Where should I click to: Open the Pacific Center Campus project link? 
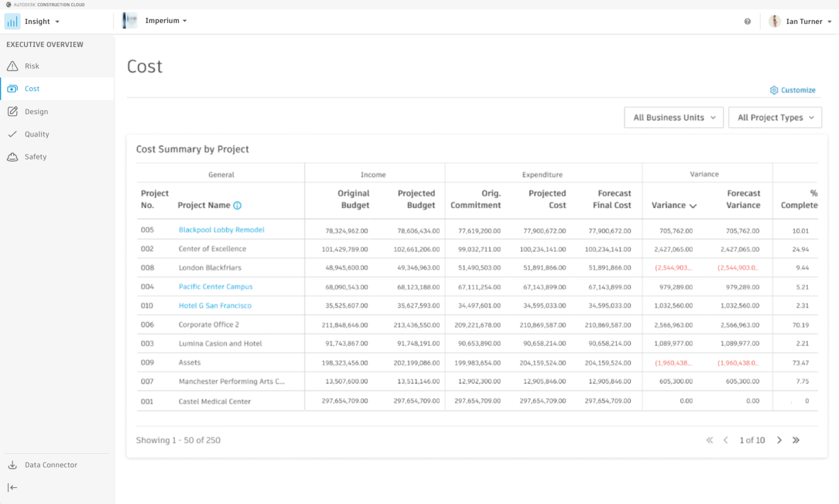coord(215,287)
